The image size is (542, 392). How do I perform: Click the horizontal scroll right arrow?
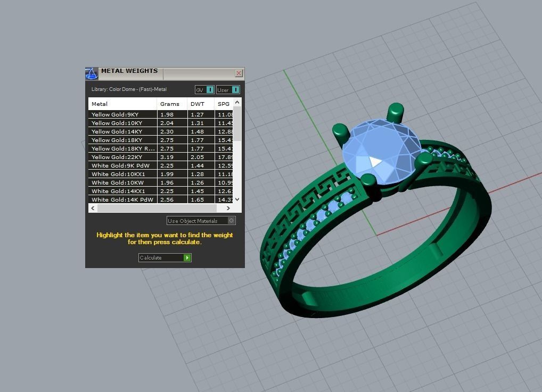pos(228,208)
